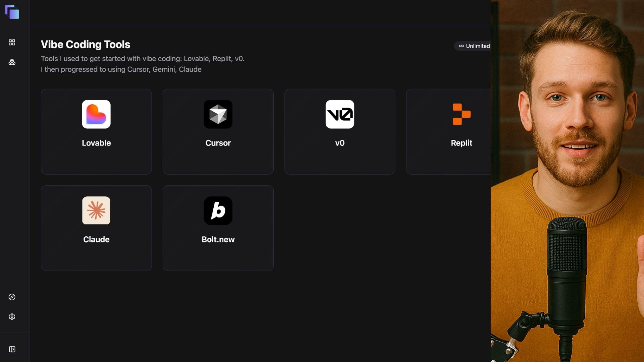Viewport: 644px width, 362px height.
Task: Select the Replit card title
Action: pos(462,143)
